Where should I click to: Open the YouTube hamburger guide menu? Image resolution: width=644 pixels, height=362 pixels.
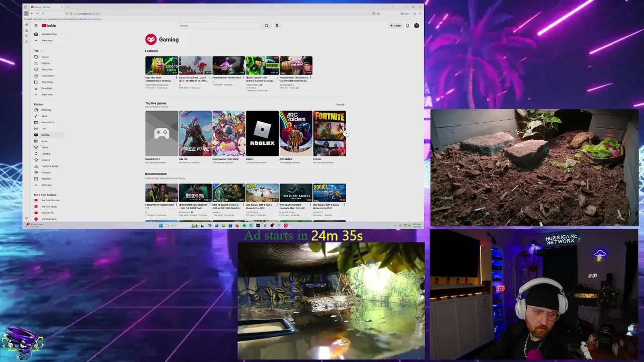coord(36,26)
